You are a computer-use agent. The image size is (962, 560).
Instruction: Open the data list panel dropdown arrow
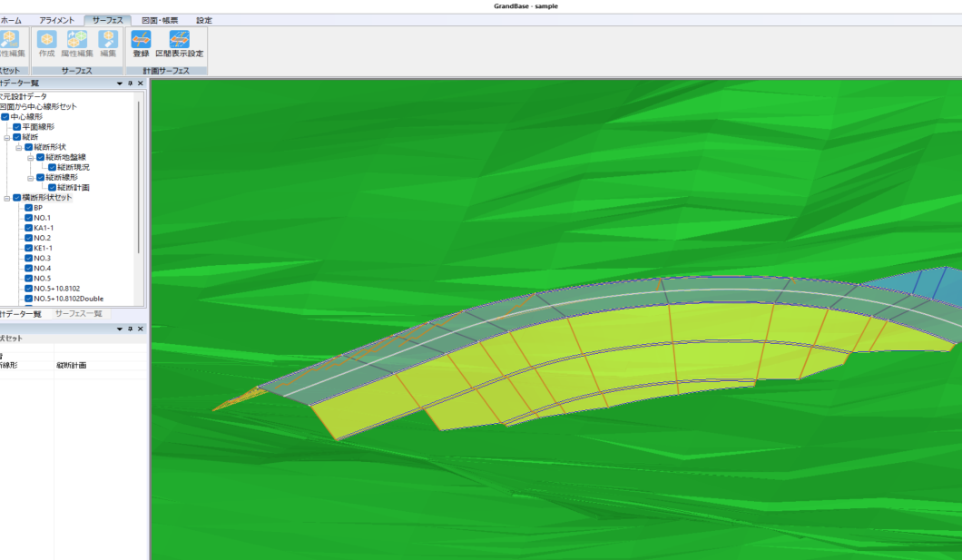pyautogui.click(x=119, y=84)
